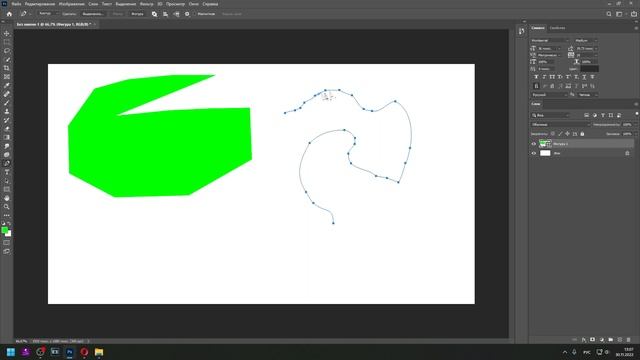Select the Zoom tool
640x360 pixels.
[7, 207]
